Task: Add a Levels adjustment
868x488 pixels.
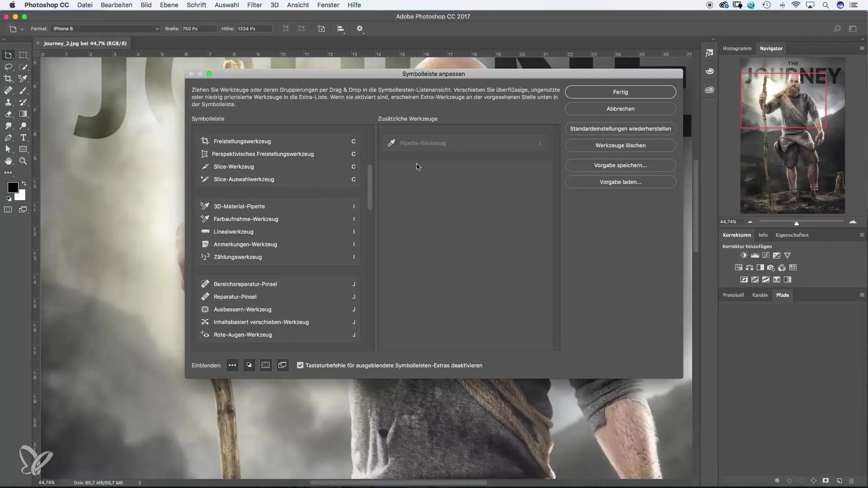Action: click(x=755, y=255)
